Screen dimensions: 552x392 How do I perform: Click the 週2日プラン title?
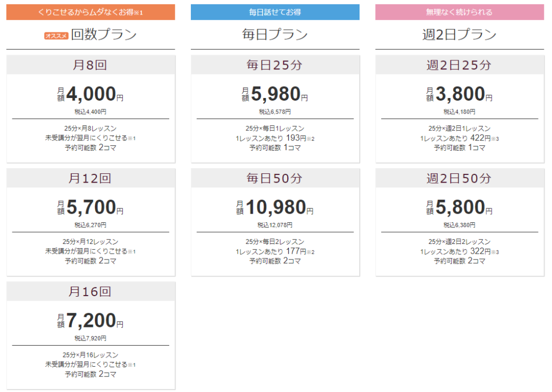pos(459,34)
